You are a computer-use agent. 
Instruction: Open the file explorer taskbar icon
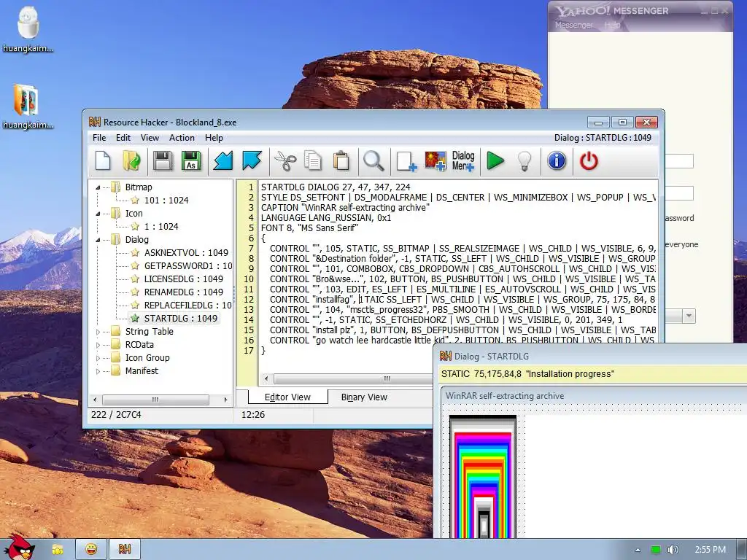tap(58, 550)
